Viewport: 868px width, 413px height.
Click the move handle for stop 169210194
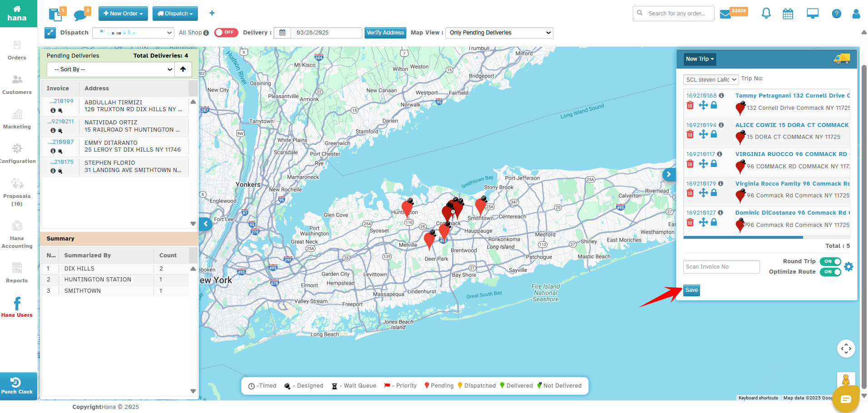(x=703, y=134)
